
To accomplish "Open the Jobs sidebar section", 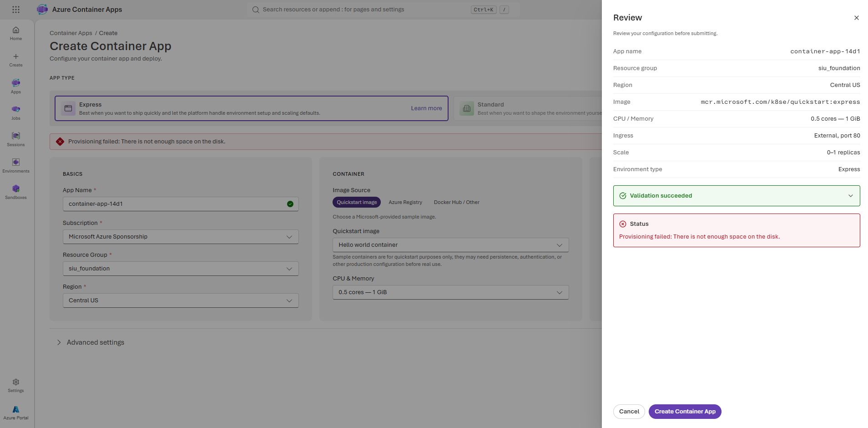I will tap(16, 113).
